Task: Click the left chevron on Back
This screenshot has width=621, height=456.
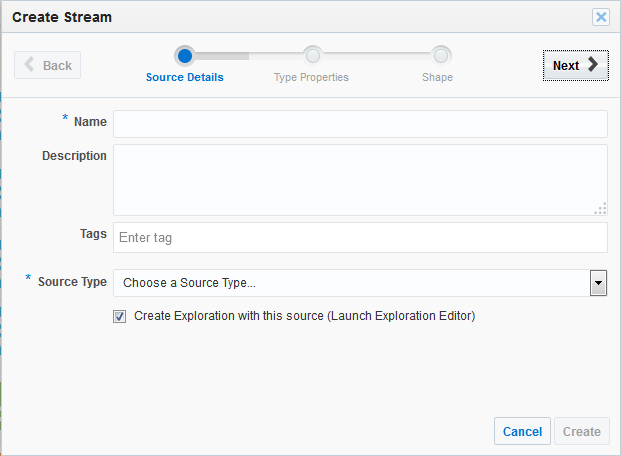Action: 30,65
